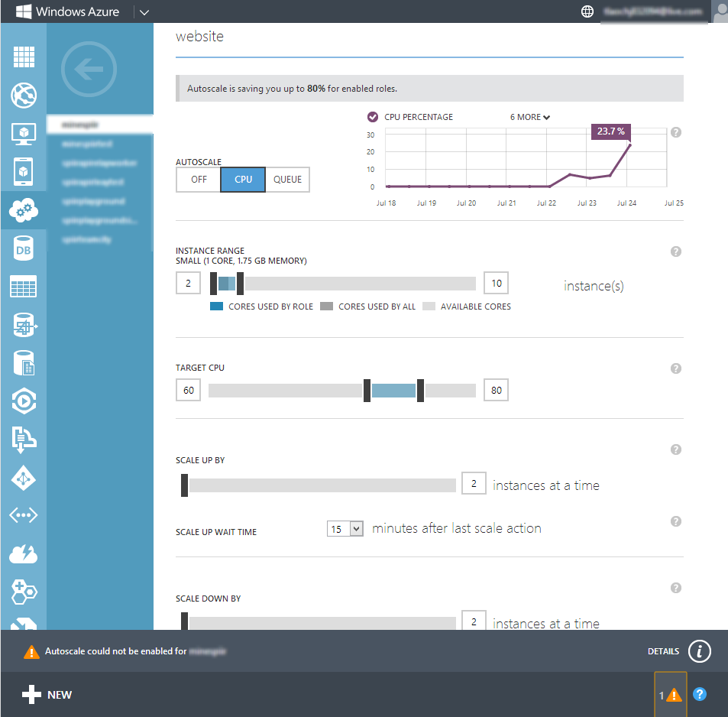The width and height of the screenshot is (728, 717).
Task: Open Virtual Machines in the sidebar
Action: click(24, 134)
